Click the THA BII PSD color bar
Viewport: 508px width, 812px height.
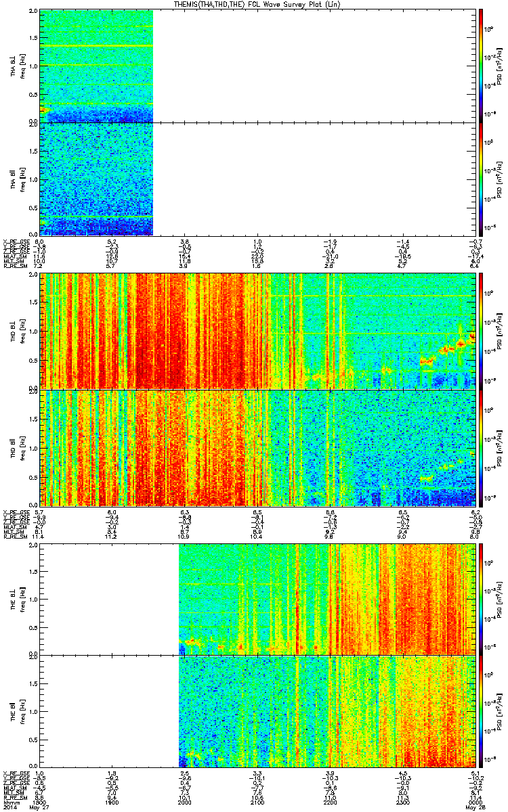(481, 179)
